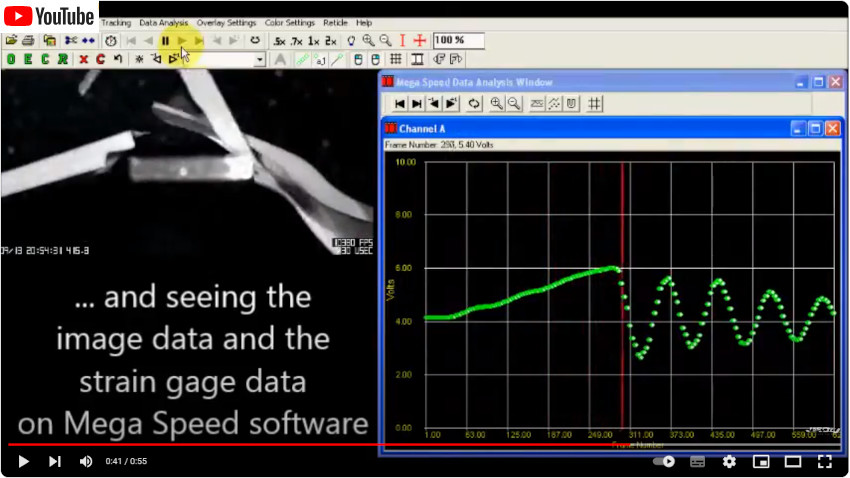Open the second toolbar row dropdown arrow
Image resolution: width=850 pixels, height=478 pixels.
[260, 60]
